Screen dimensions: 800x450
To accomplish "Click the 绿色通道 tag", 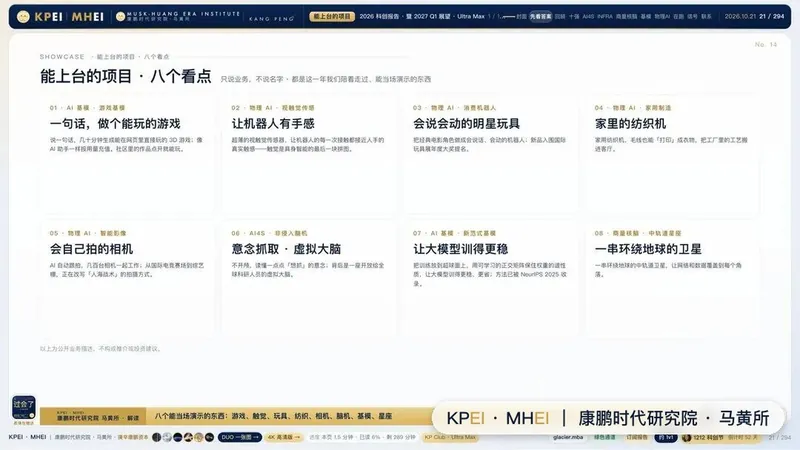I will coord(605,437).
